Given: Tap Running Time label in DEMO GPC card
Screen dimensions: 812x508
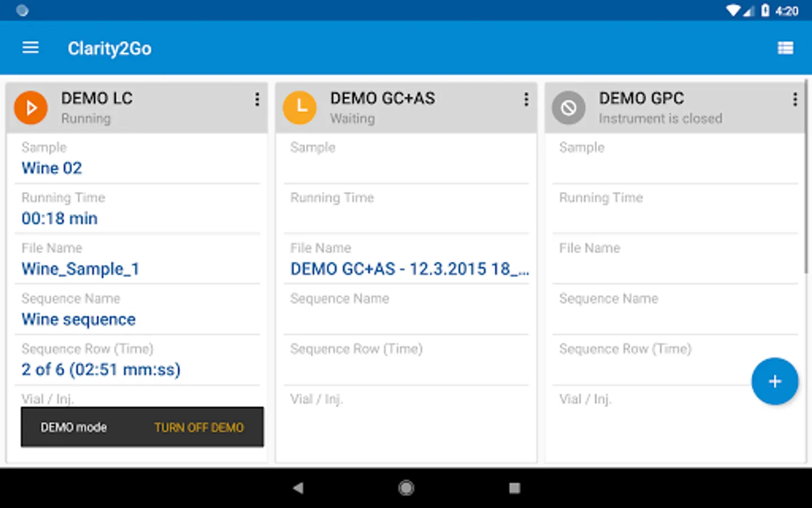Looking at the screenshot, I should point(601,198).
